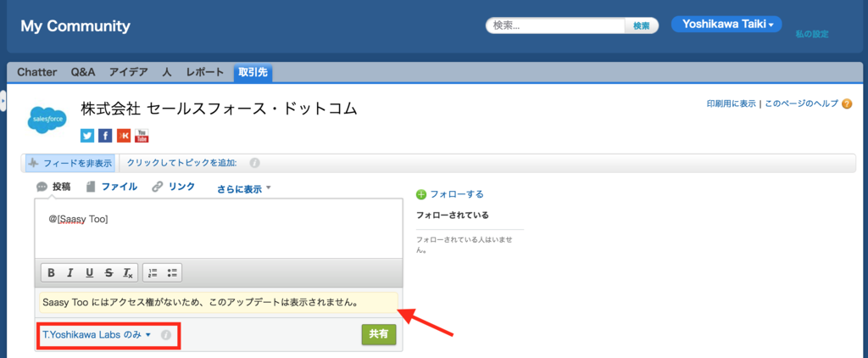Apply italic formatting
This screenshot has width=868, height=358.
[70, 272]
